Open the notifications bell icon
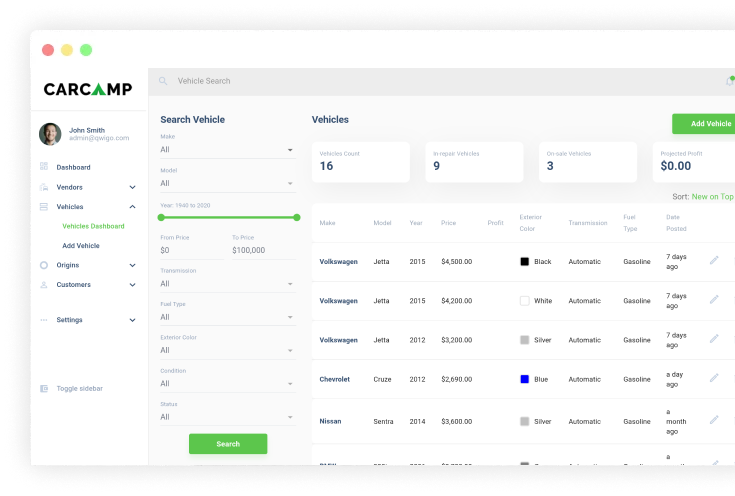 click(x=730, y=81)
